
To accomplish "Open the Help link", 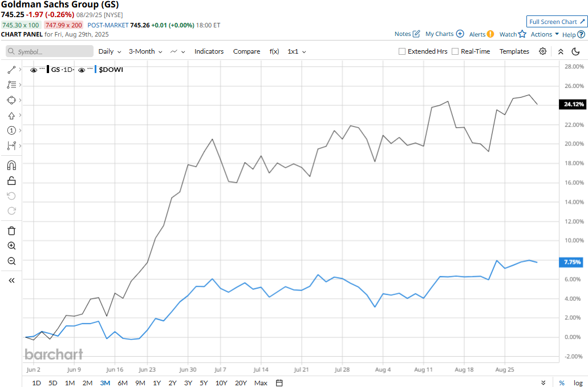I will pyautogui.click(x=573, y=35).
